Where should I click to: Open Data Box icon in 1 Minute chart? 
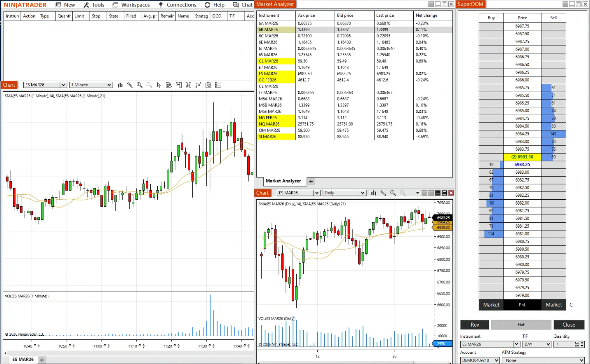pos(169,85)
